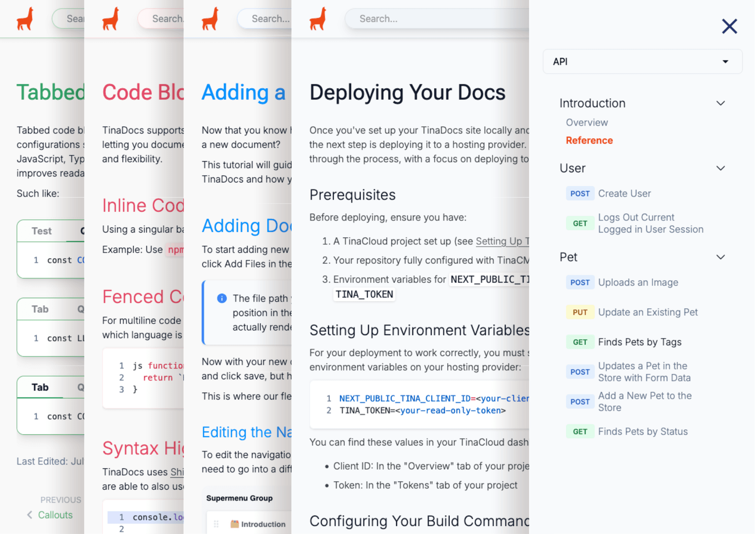
Task: Click the drag handle beside Introduction in the Supermenu Group
Action: click(216, 524)
